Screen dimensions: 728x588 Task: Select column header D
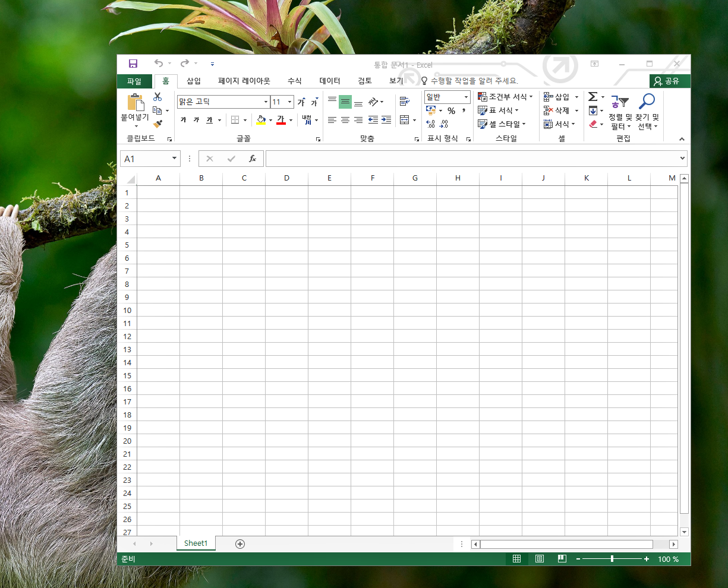[x=286, y=178]
